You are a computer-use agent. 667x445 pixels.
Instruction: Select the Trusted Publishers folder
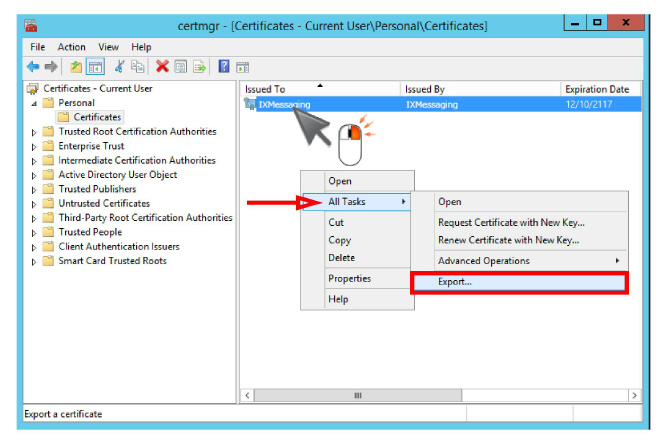click(x=97, y=189)
